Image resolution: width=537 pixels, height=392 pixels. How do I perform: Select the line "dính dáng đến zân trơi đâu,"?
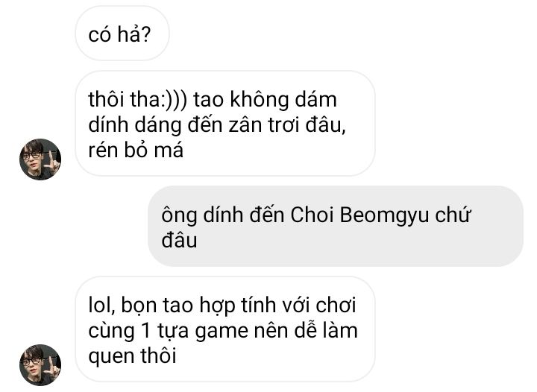tap(217, 124)
